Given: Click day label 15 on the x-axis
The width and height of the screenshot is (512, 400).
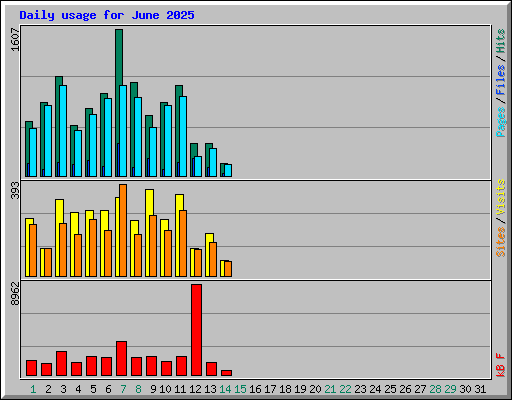Looking at the screenshot, I should [240, 389].
